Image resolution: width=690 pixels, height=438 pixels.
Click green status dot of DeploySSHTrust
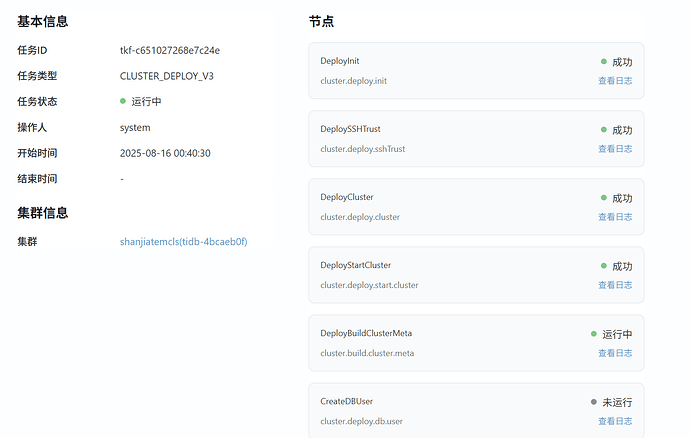click(x=604, y=129)
